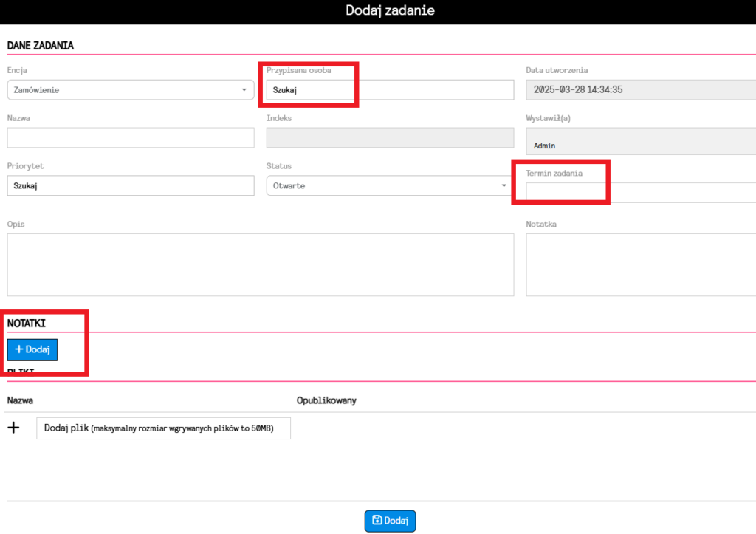Save the task with the bottom Dodaj button
The image size is (756, 534).
click(390, 521)
